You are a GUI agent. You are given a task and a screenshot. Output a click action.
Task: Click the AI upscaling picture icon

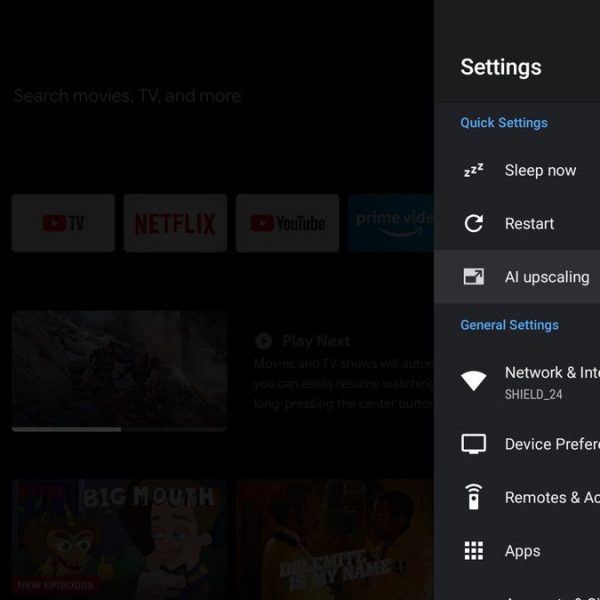pos(473,277)
